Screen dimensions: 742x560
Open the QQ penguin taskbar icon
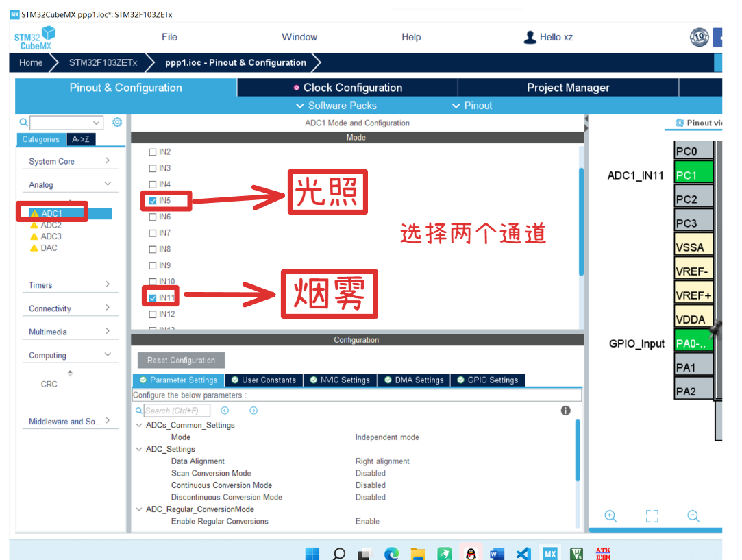coord(471,553)
